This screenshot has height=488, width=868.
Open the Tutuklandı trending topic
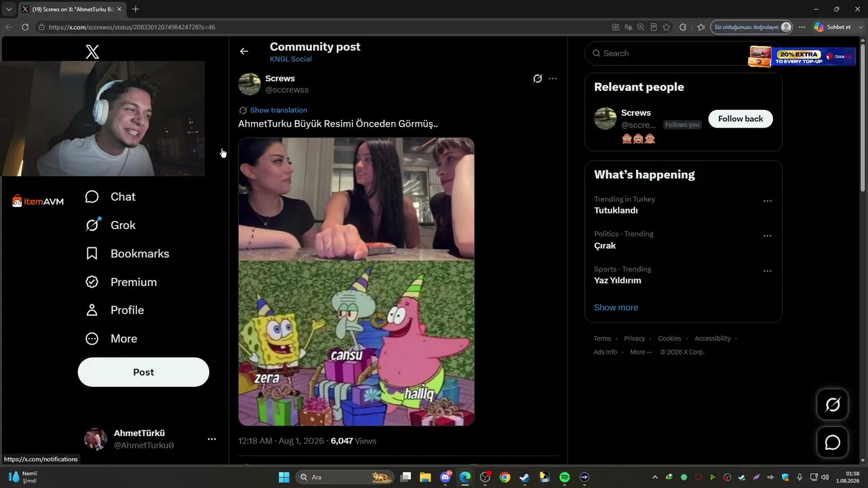click(x=616, y=210)
